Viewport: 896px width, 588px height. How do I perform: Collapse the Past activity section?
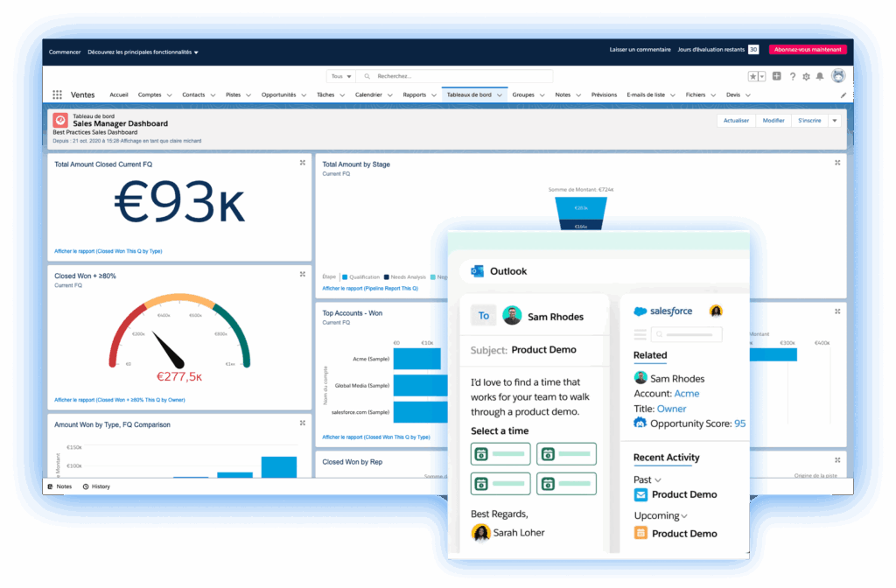coord(658,480)
